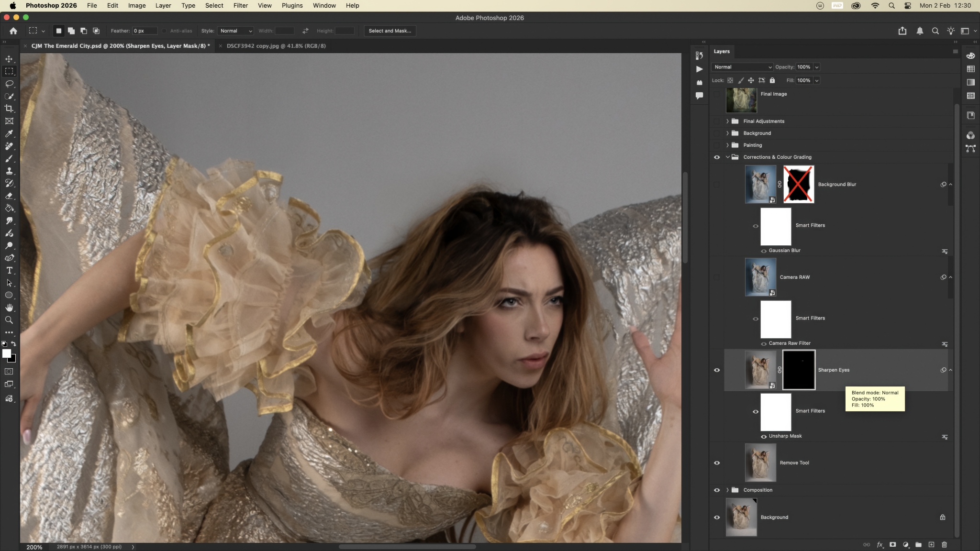Select the Hand tool
Viewport: 980px width, 551px height.
(x=9, y=308)
